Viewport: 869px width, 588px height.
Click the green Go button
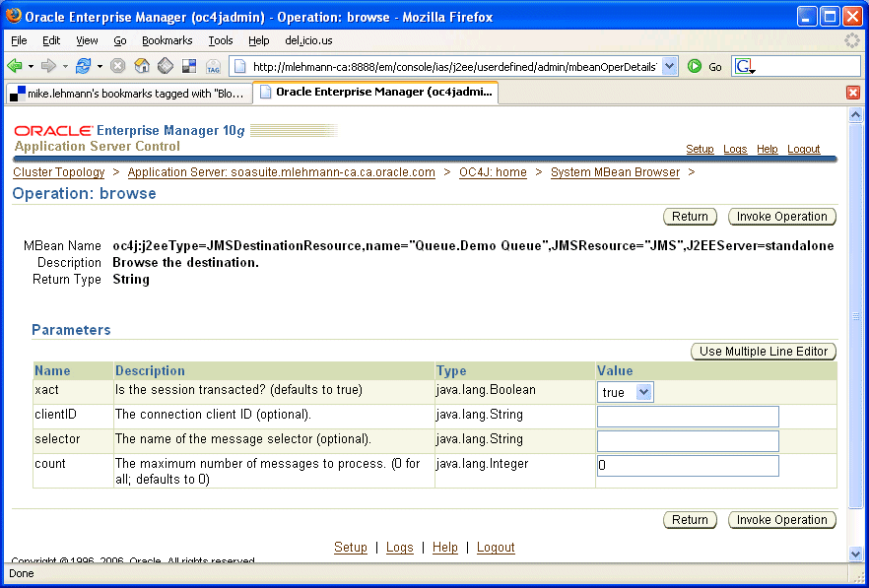[704, 67]
